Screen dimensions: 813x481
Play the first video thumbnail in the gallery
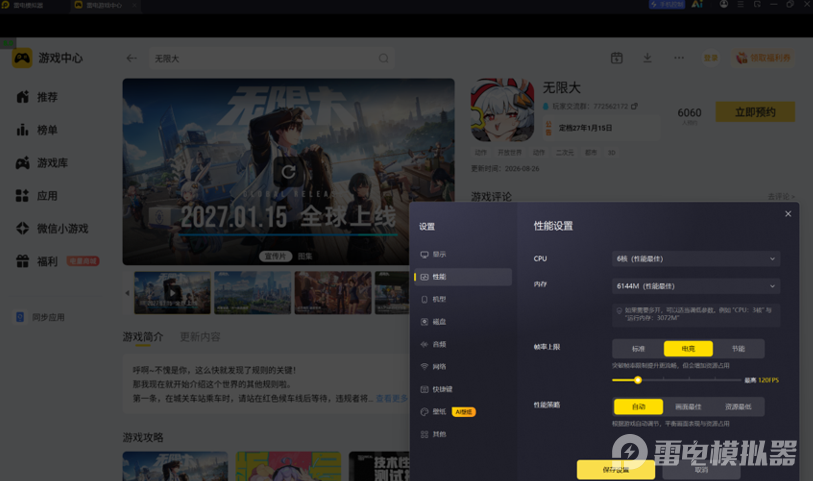[172, 293]
